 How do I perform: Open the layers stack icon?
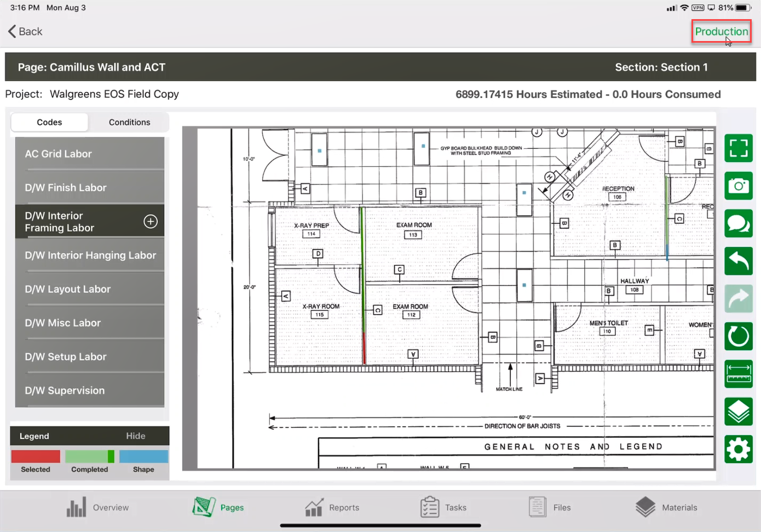coord(738,412)
